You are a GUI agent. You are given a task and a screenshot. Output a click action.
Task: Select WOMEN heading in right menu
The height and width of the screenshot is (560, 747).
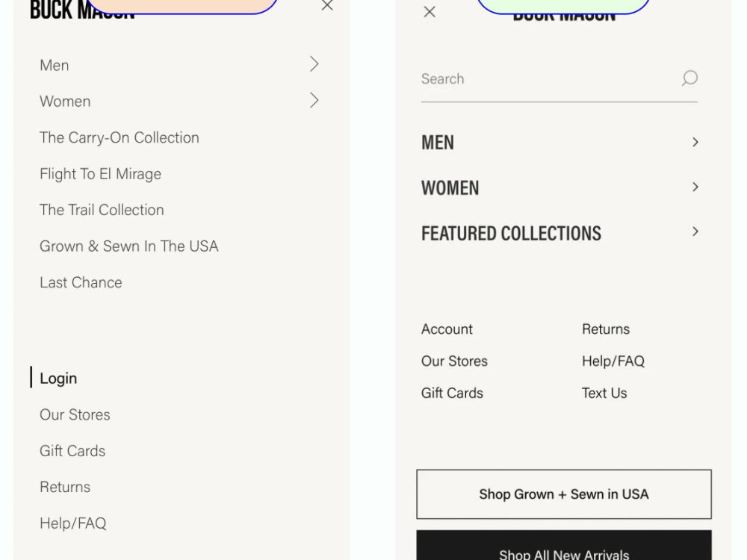tap(450, 187)
